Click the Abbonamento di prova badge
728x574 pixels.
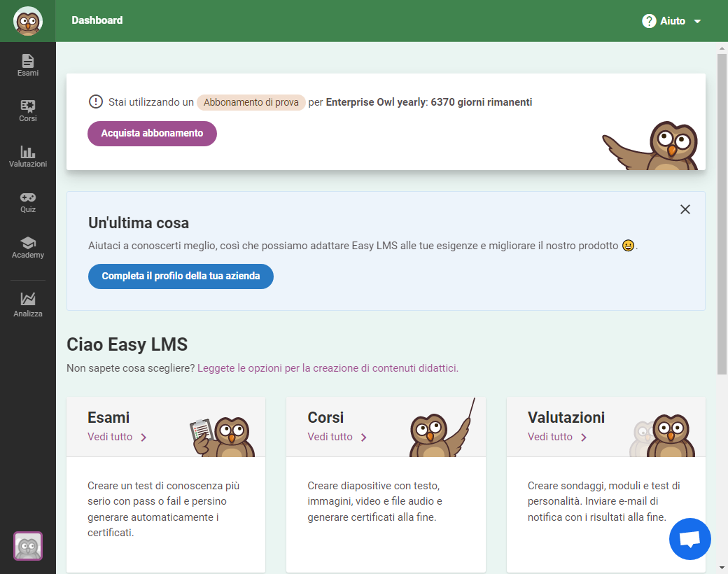tap(251, 102)
